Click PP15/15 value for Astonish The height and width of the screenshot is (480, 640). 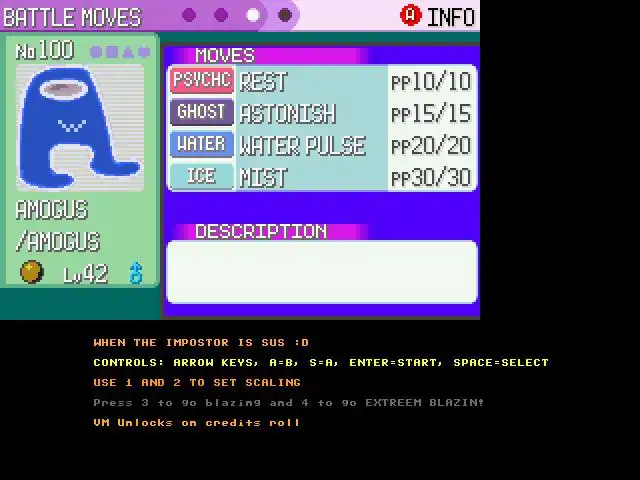431,114
